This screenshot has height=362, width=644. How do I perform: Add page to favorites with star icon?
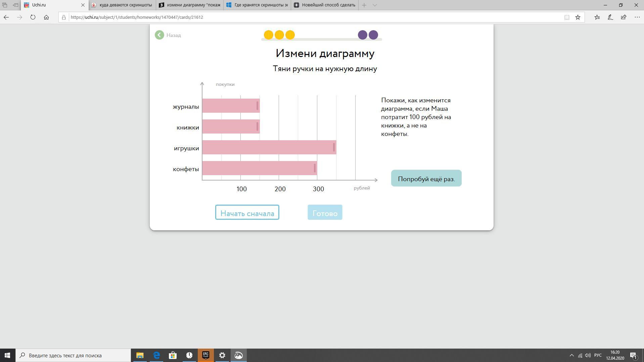[x=578, y=17]
